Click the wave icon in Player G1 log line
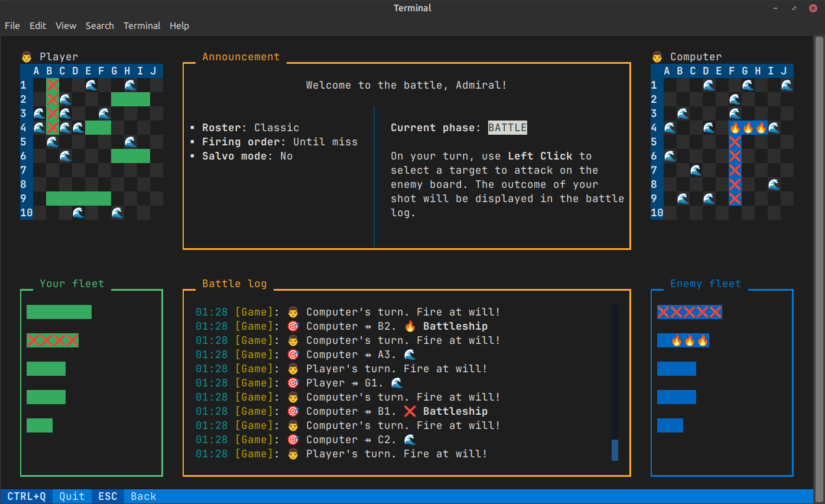The image size is (825, 504). 397,383
